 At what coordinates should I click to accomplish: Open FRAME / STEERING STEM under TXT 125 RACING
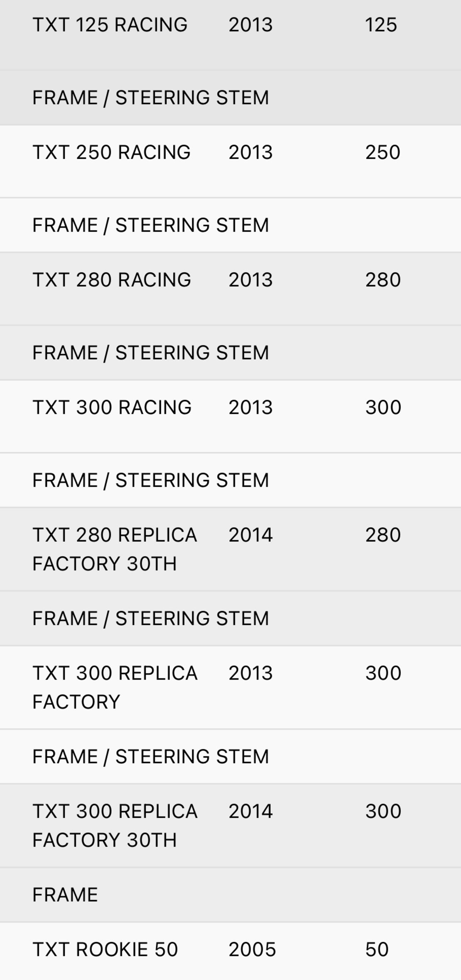click(230, 98)
